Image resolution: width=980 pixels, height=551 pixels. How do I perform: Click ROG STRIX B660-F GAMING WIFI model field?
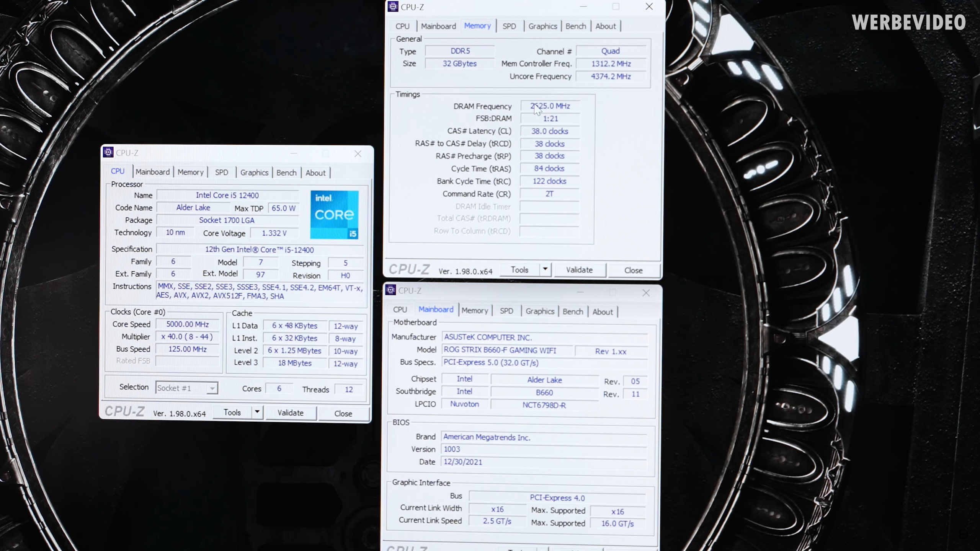click(507, 350)
